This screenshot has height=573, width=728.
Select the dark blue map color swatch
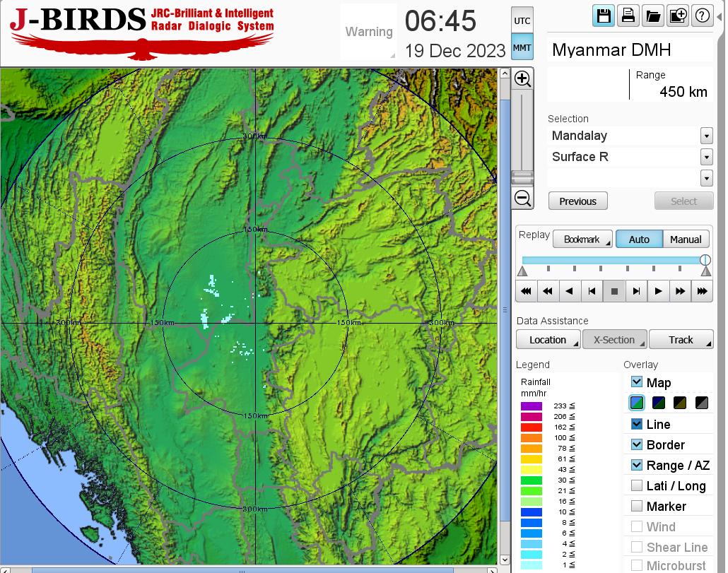coord(659,403)
